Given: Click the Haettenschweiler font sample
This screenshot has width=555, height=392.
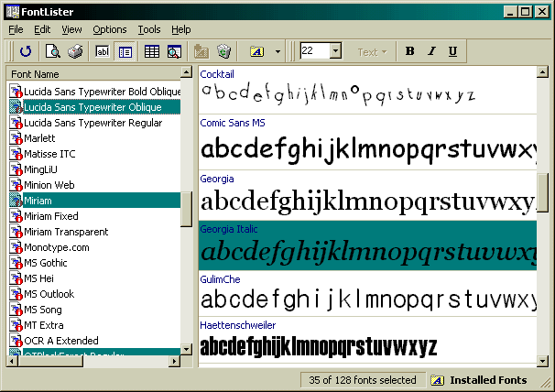Looking at the screenshot, I should [x=367, y=340].
